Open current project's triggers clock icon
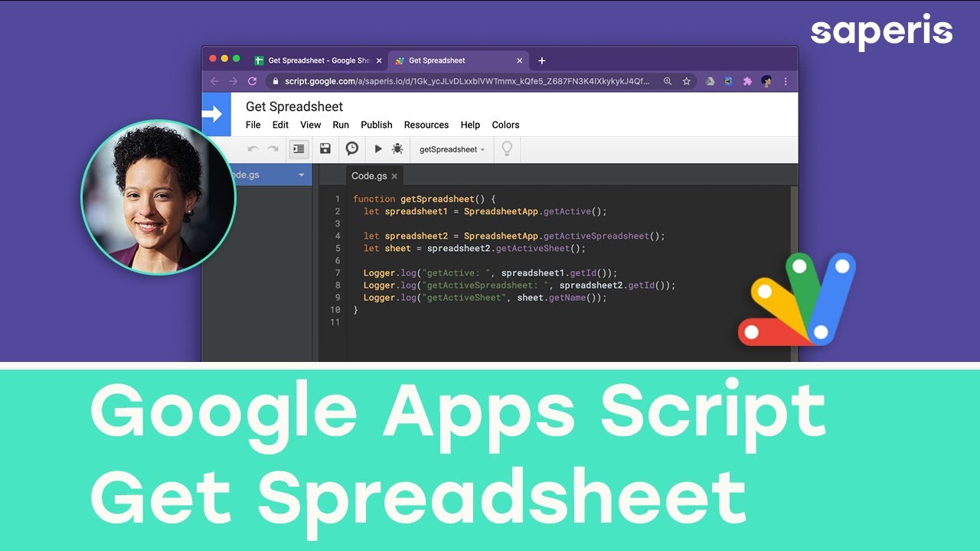This screenshot has height=551, width=980. click(352, 149)
